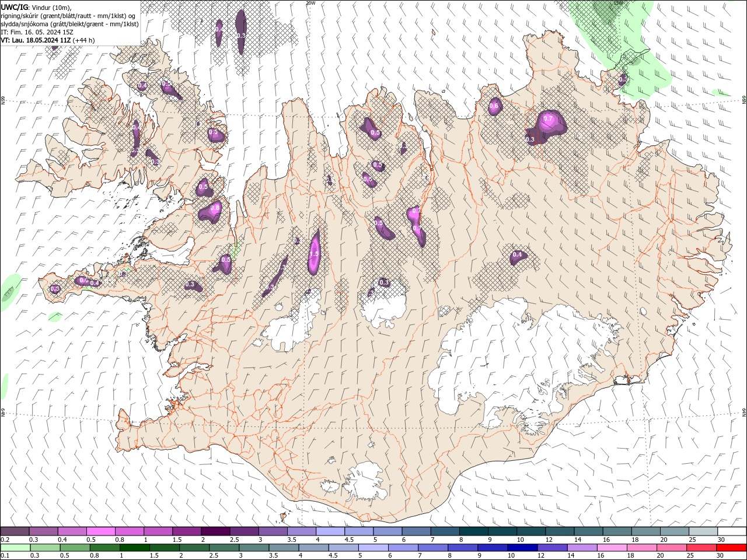The height and width of the screenshot is (560, 747).
Task: Click the '0.1' label in the lower legend row
Action: tap(4, 556)
